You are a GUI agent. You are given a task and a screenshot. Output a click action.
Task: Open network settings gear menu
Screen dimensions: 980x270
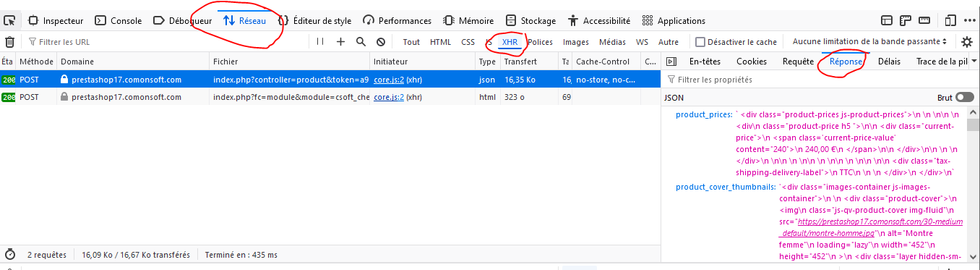point(967,42)
